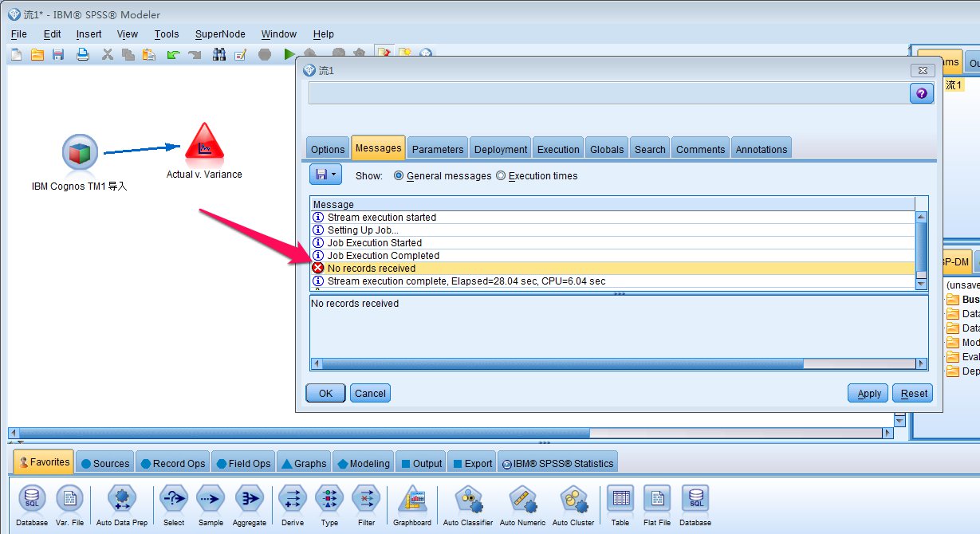Click the Actual v. Variance graph node

pyautogui.click(x=204, y=144)
